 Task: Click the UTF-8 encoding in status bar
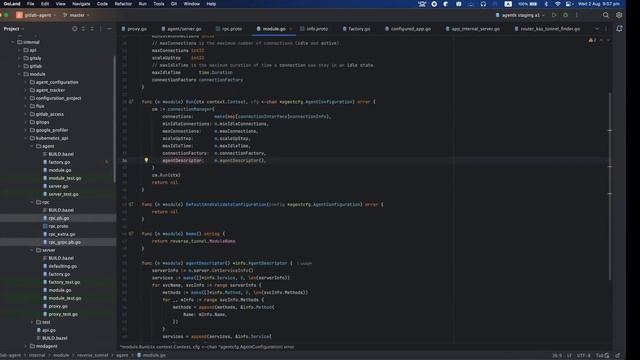point(584,356)
